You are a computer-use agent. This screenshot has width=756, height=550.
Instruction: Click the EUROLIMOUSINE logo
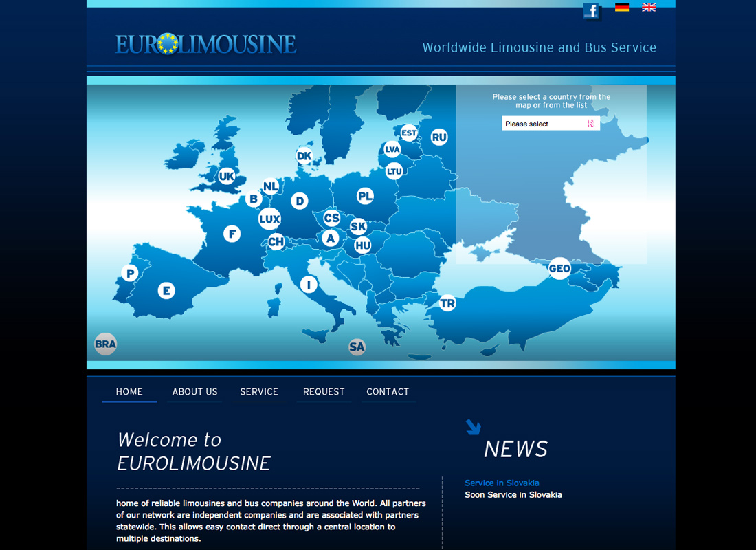tap(206, 45)
